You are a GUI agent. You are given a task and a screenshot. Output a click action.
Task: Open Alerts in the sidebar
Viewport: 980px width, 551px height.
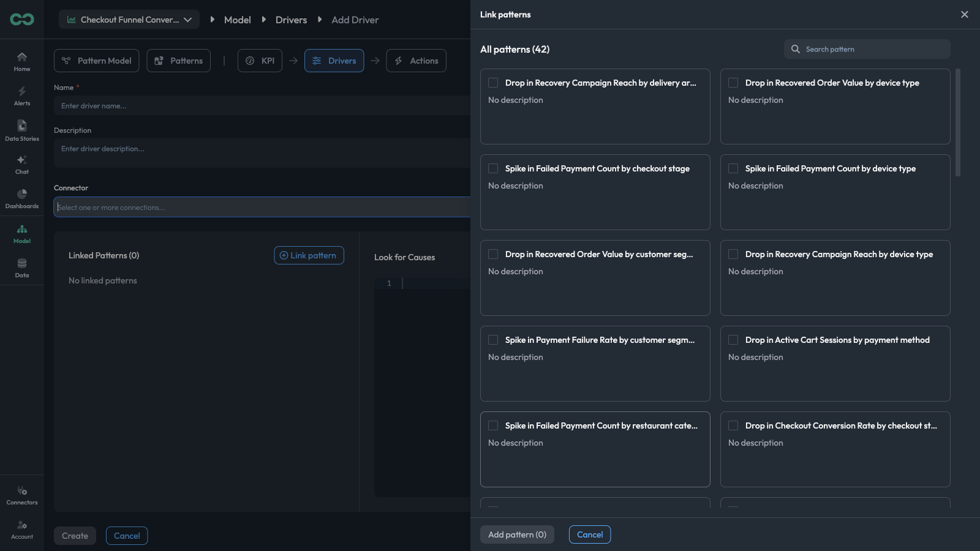22,96
